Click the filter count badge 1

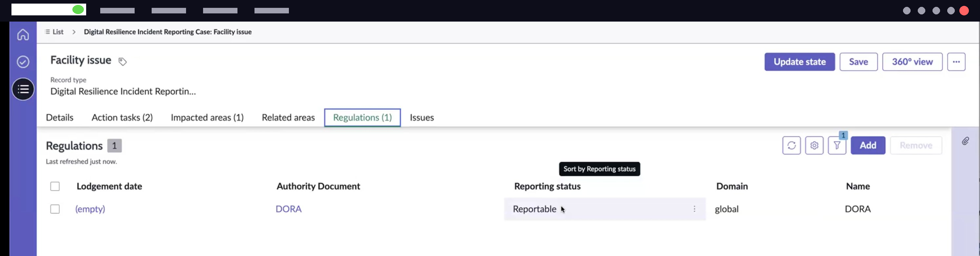pos(843,135)
